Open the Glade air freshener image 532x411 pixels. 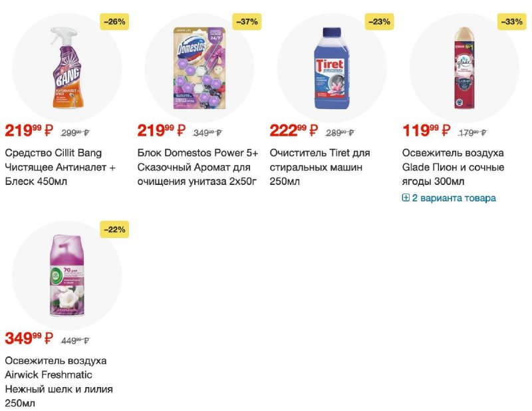464,68
